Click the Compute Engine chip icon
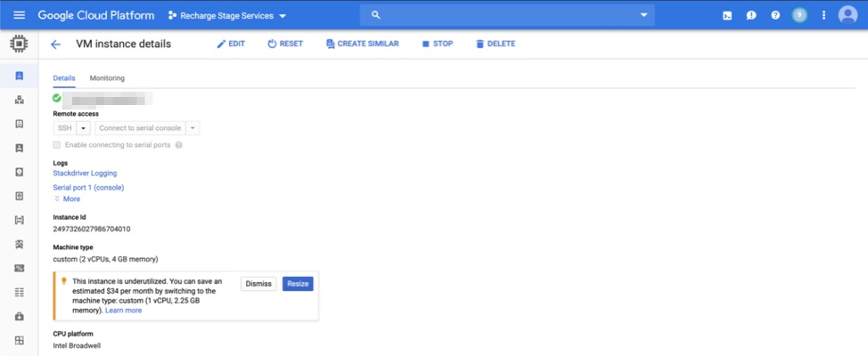This screenshot has width=868, height=356. tap(19, 44)
